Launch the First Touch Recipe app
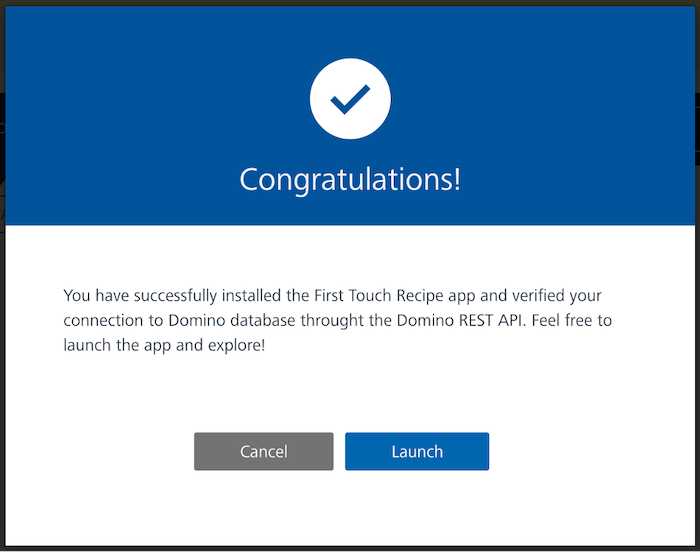This screenshot has height=552, width=700. click(x=417, y=451)
